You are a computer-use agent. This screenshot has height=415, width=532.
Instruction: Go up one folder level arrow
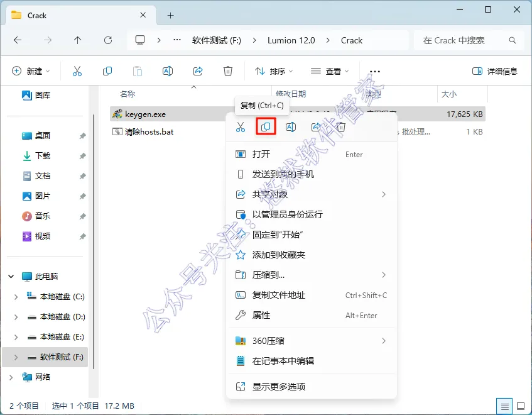pyautogui.click(x=78, y=40)
